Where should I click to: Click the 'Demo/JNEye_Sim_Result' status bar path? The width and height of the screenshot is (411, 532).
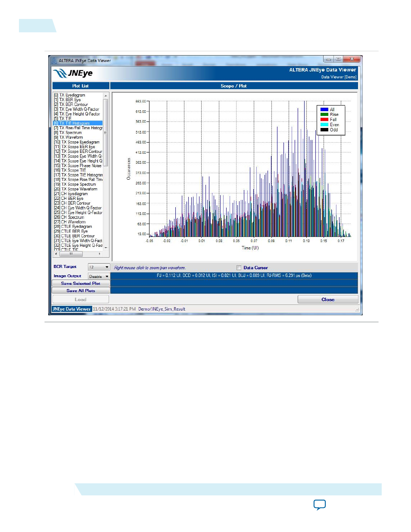(162, 309)
